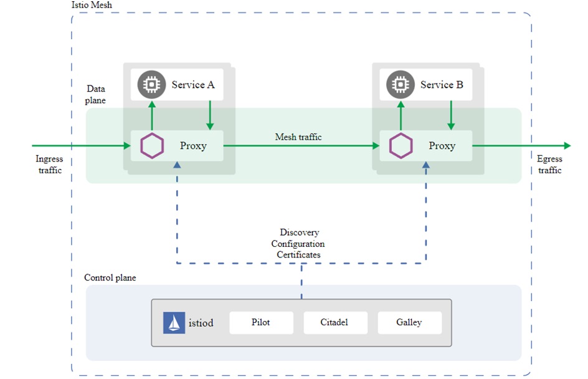Screen dimensions: 588x379
Task: Click the dashed arrowhead below Service A's proxy
Action: click(178, 165)
